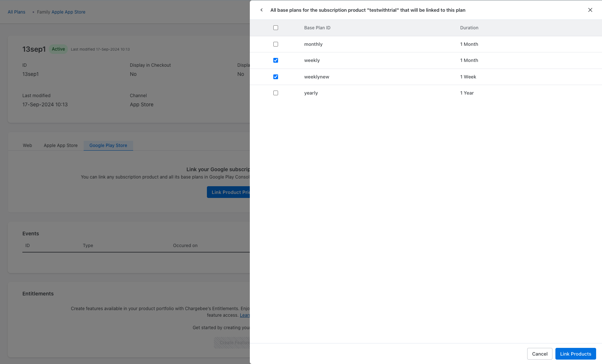Open the All Plans breadcrumb link
Image resolution: width=602 pixels, height=364 pixels.
coord(17,12)
